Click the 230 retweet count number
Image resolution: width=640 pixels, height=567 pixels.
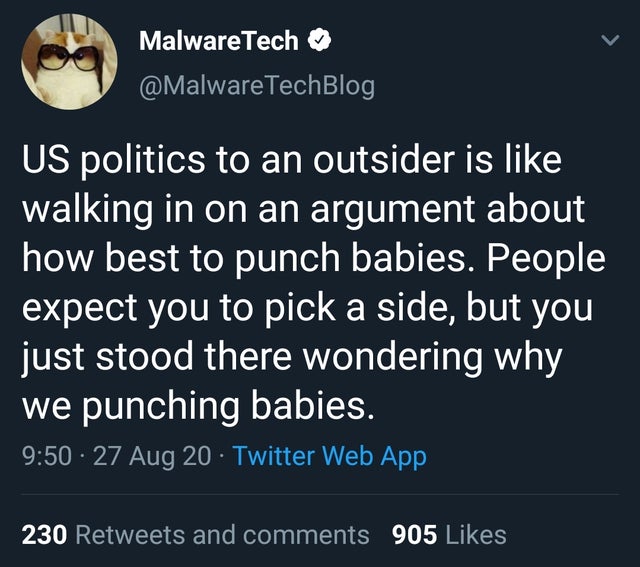coord(44,535)
